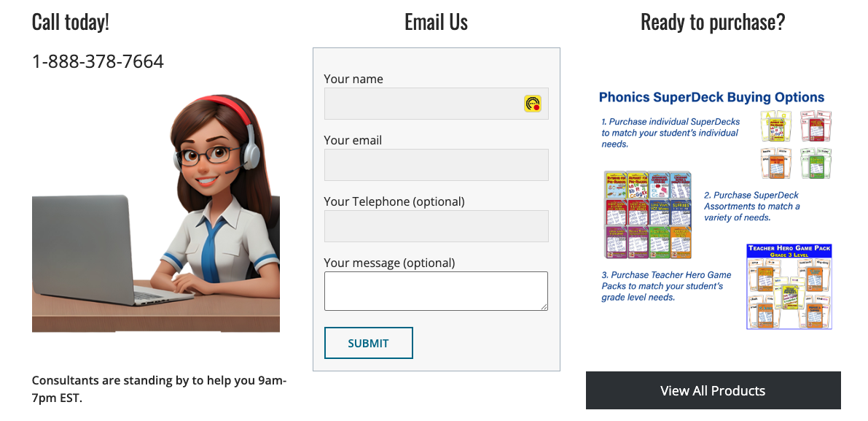Viewport: 868px width, 421px height.
Task: Click the SuperDeck Assortments grid picture
Action: (648, 215)
